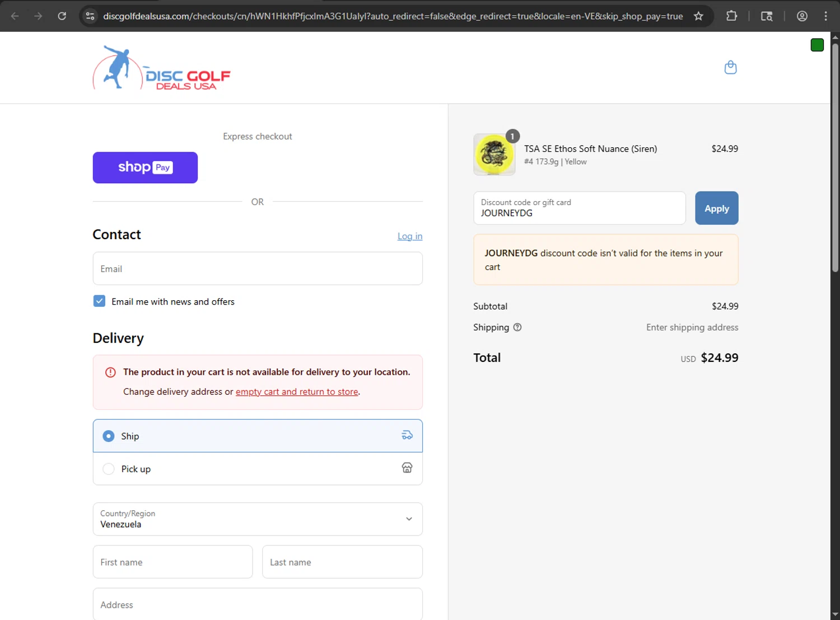Click the shipping help question mark icon

517,327
